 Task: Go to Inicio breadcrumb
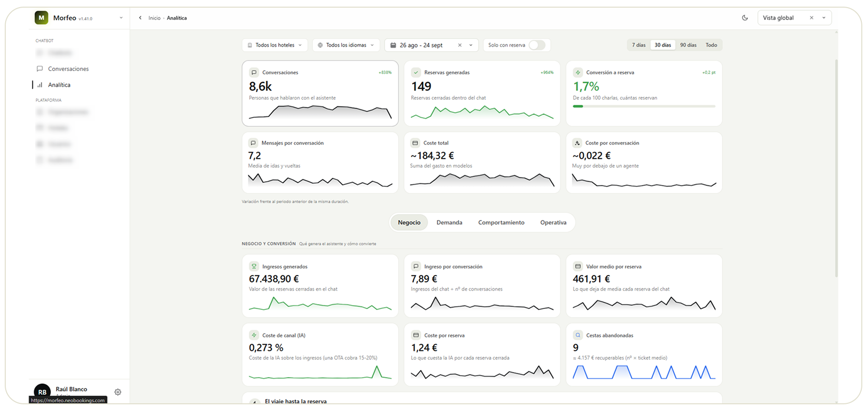pyautogui.click(x=154, y=18)
